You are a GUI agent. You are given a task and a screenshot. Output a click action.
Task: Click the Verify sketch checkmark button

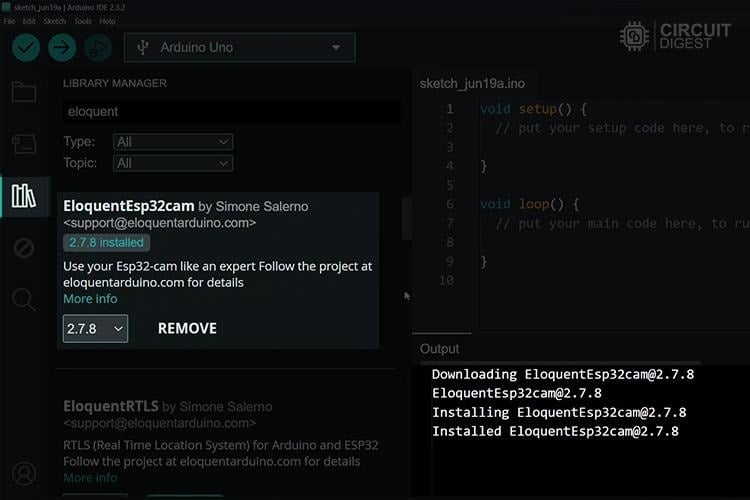26,47
